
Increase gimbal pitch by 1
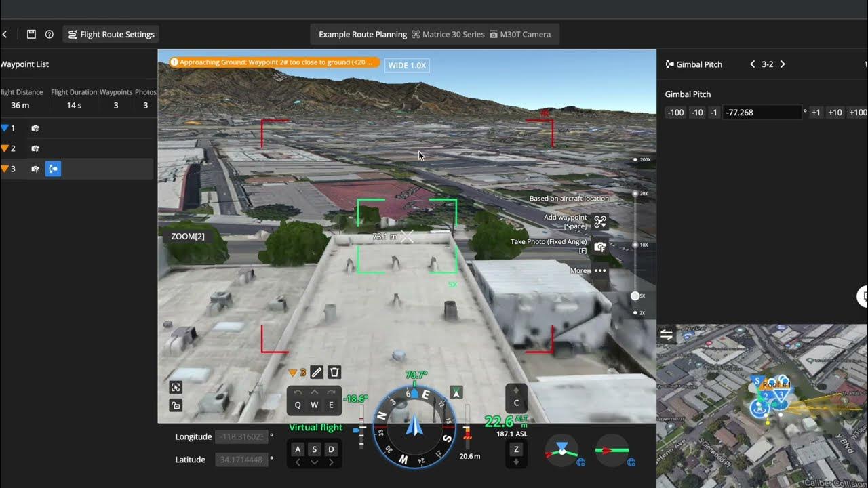coord(816,113)
